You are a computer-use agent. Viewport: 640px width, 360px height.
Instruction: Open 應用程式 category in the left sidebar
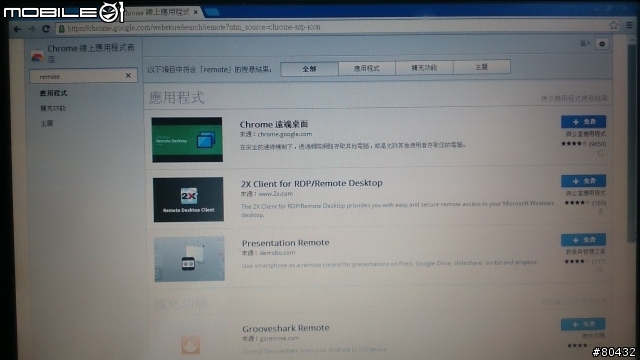click(x=53, y=93)
